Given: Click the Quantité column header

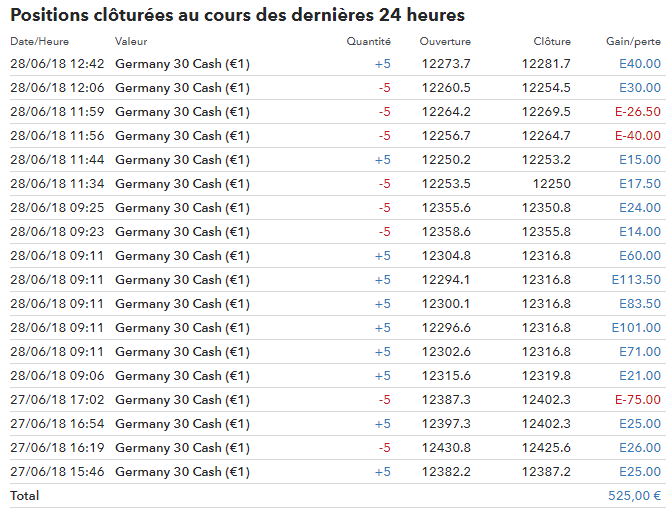Looking at the screenshot, I should pos(368,41).
